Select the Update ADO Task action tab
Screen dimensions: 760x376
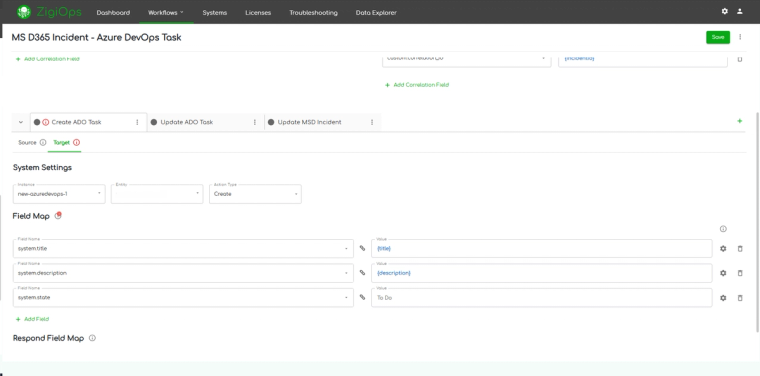[187, 122]
